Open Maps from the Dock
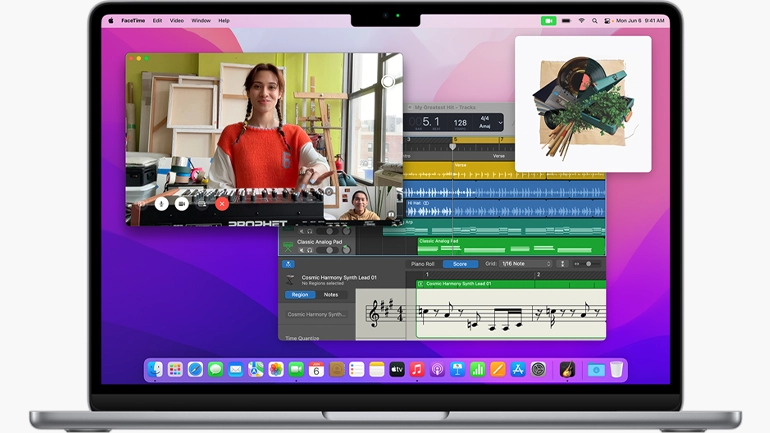770x433 pixels. 255,369
